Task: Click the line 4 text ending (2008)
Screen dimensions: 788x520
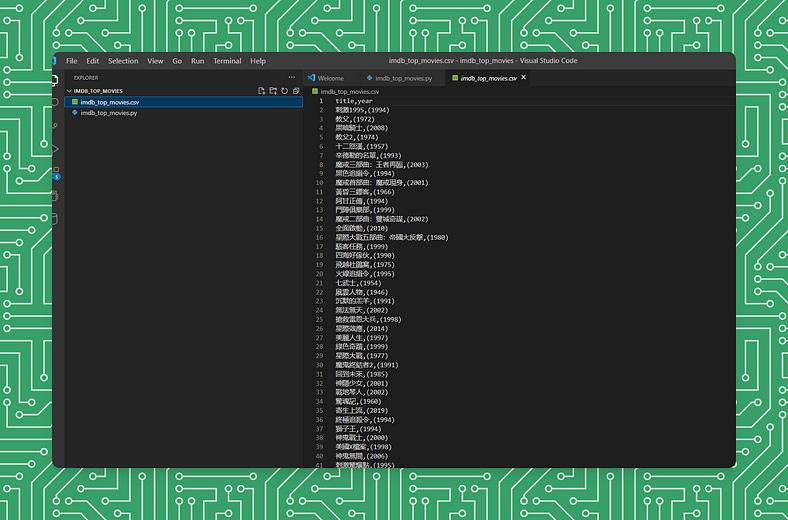Action: pyautogui.click(x=362, y=128)
